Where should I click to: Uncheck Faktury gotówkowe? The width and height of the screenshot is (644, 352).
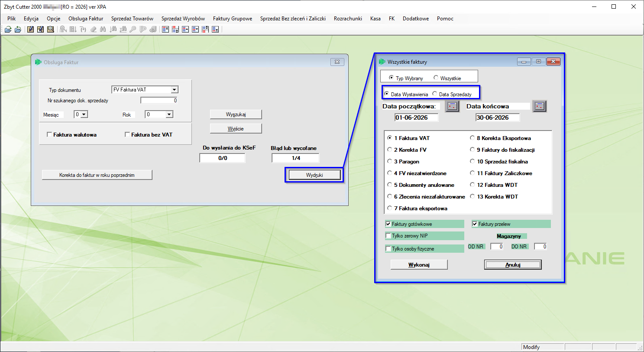(388, 224)
